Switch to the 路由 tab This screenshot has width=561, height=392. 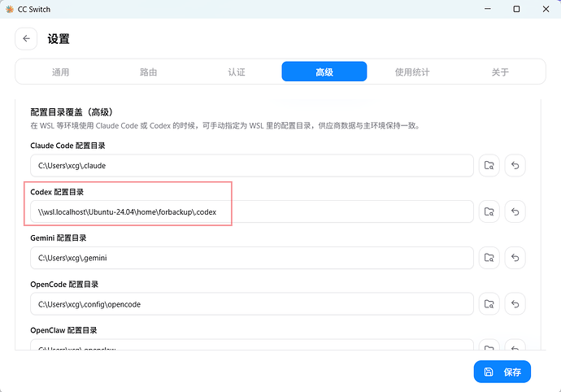149,72
